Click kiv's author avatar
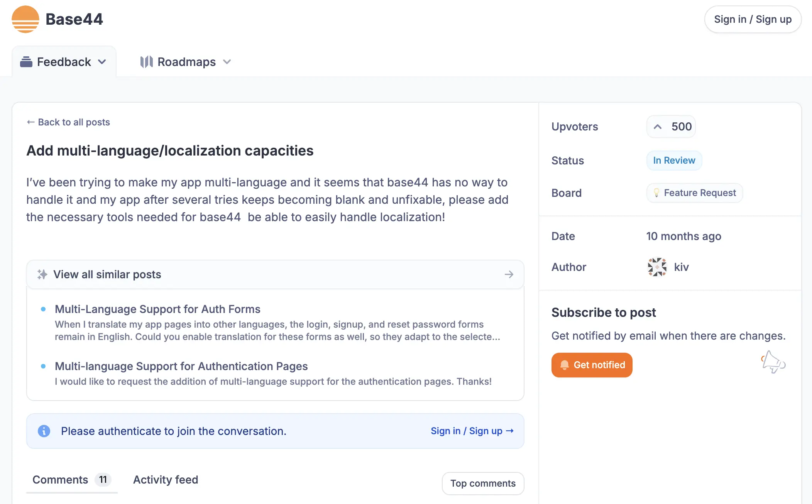The image size is (812, 504). pos(657,267)
